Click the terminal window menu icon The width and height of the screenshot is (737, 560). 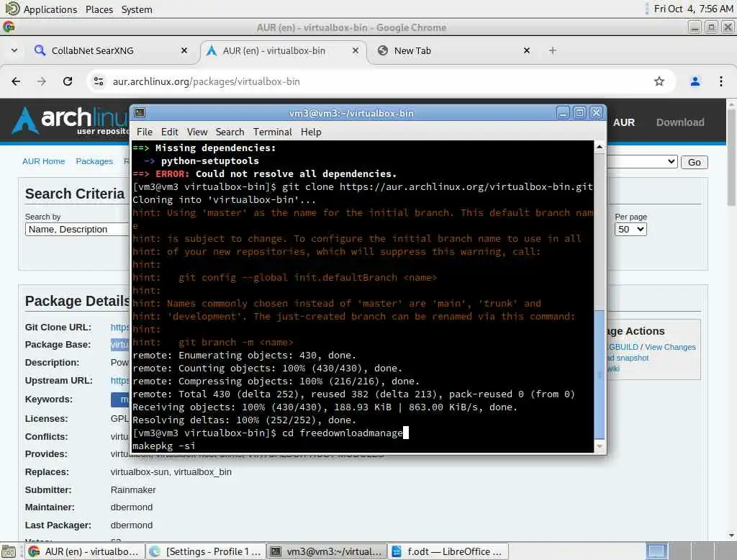pos(140,113)
